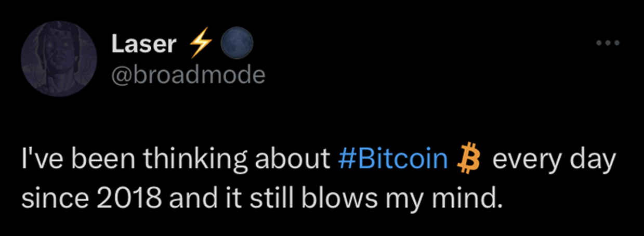The height and width of the screenshot is (236, 644).
Task: Open the three-dot more options menu
Action: (608, 42)
